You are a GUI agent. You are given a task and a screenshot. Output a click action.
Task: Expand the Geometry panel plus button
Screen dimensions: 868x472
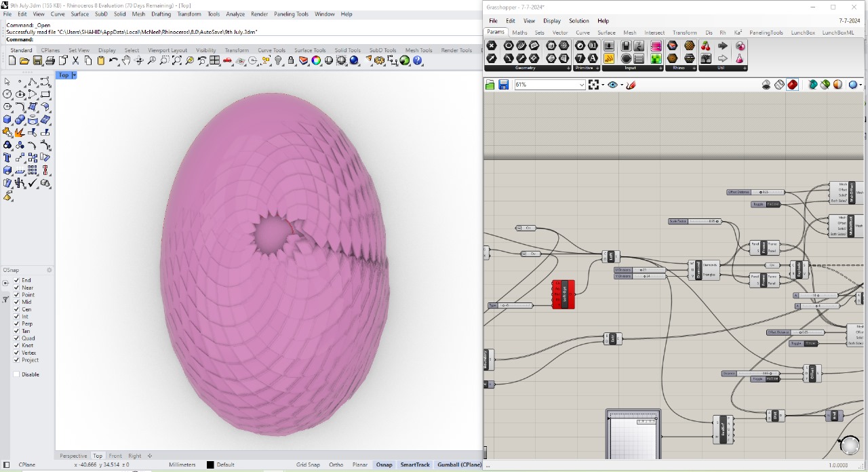(x=568, y=68)
